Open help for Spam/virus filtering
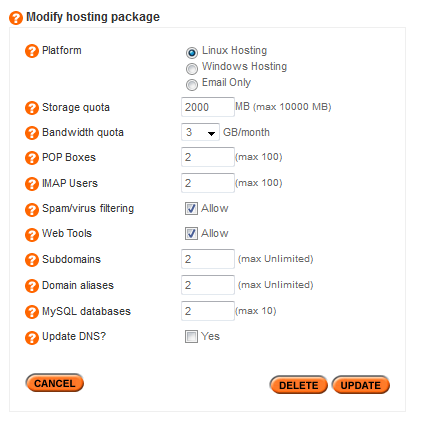The height and width of the screenshot is (422, 421). point(32,210)
